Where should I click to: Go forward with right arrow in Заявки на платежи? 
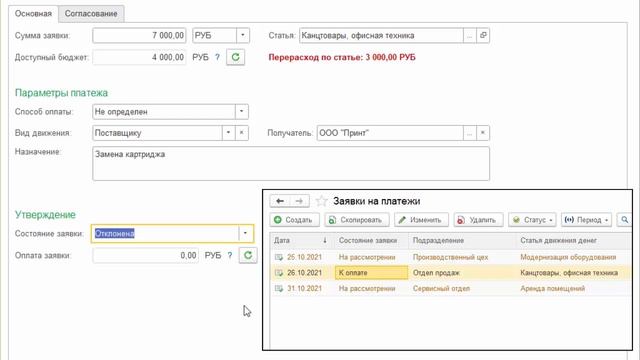(299, 201)
